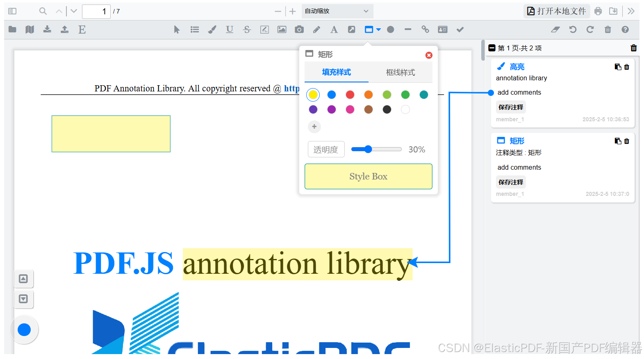The width and height of the screenshot is (644, 359).
Task: Click the yellow rectangle annotation on page
Action: coord(111,134)
